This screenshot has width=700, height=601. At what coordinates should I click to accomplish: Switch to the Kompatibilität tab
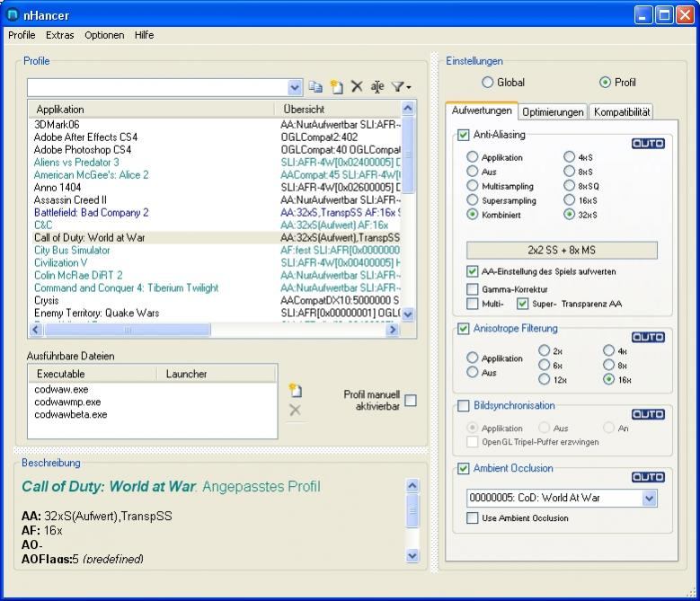point(622,112)
